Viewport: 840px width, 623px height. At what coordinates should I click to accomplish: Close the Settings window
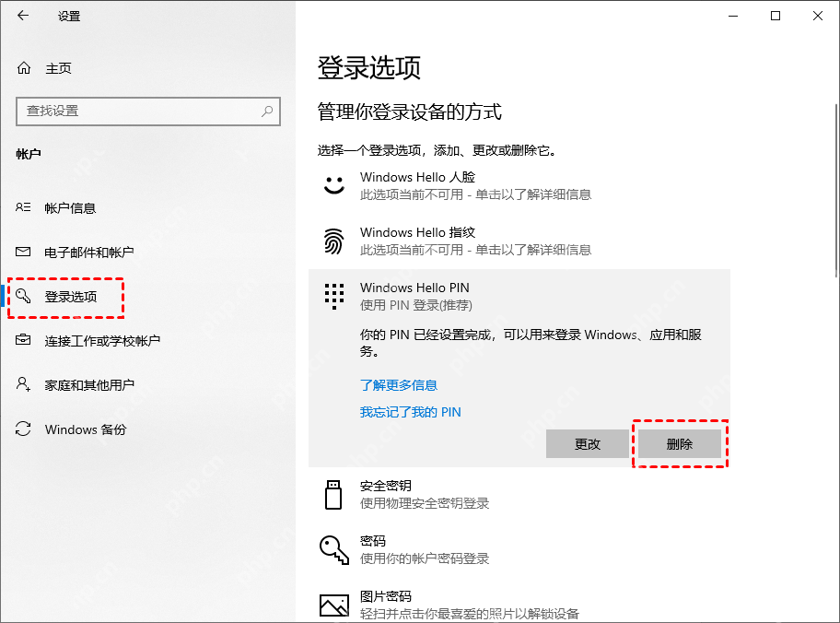818,16
